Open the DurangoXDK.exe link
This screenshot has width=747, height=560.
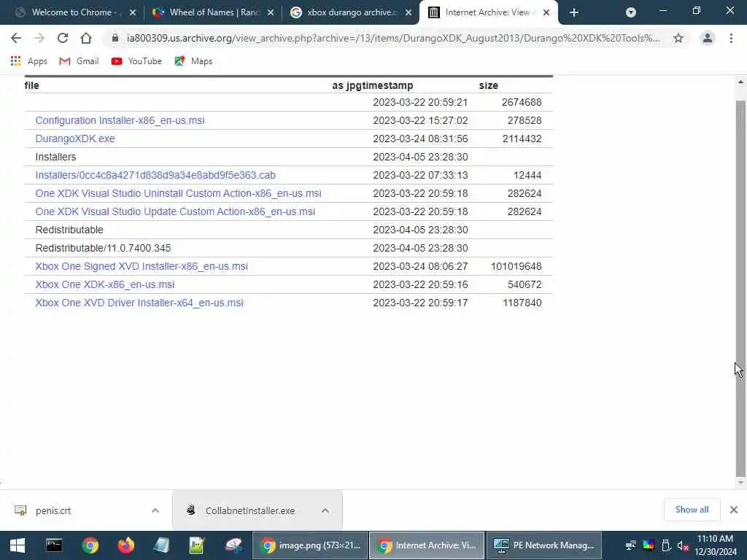(75, 139)
